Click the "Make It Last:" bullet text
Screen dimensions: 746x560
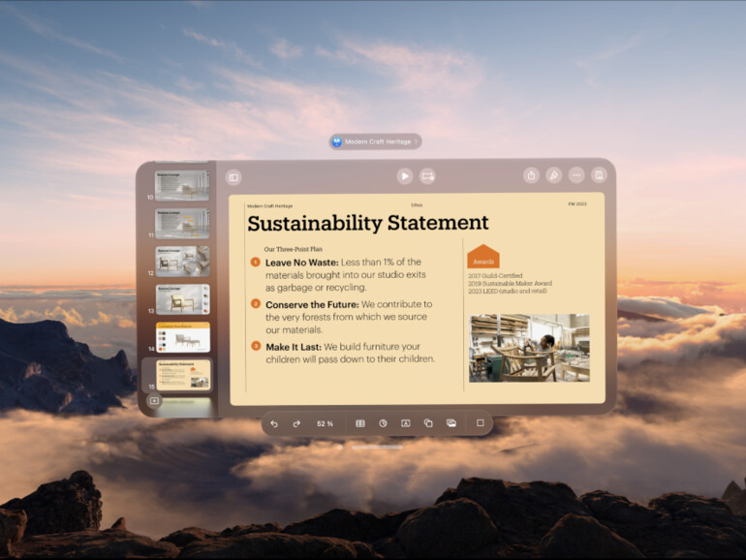[293, 347]
